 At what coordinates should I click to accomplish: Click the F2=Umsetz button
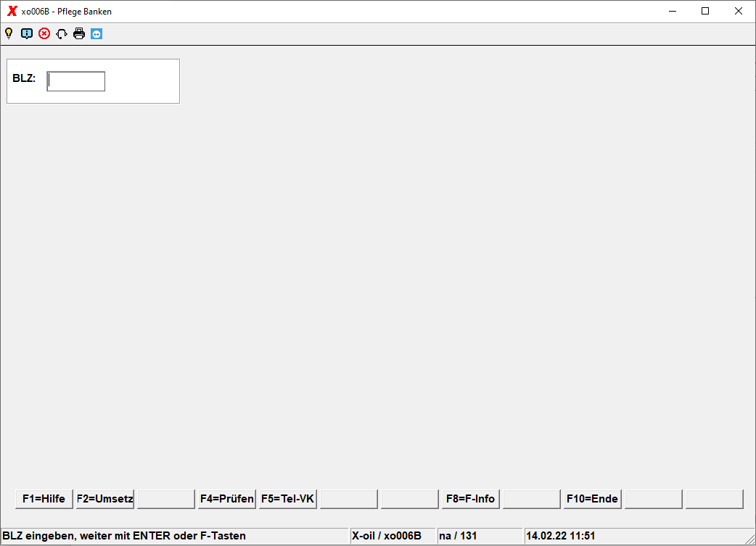coord(105,499)
